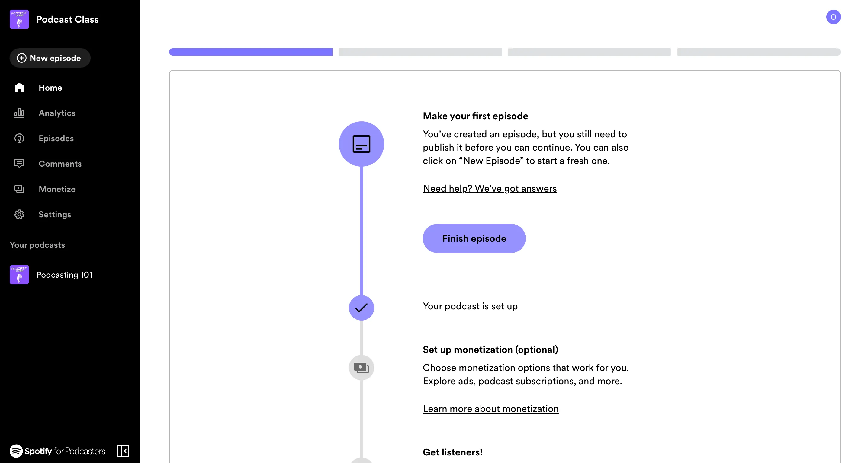Click the Episodes icon in sidebar

click(x=20, y=138)
